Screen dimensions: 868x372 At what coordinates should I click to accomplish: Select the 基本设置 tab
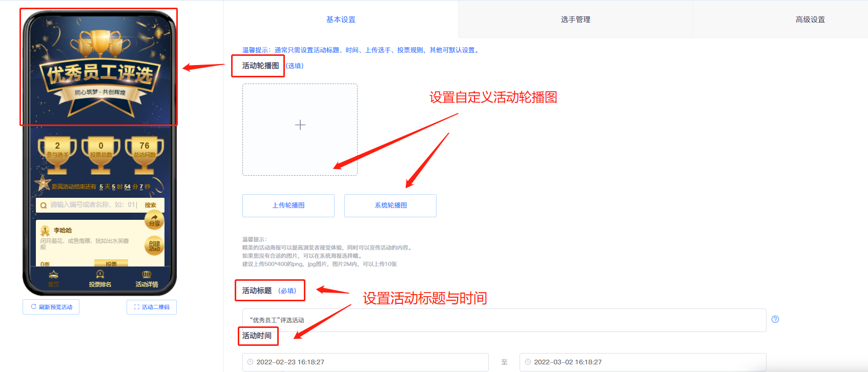pos(341,19)
